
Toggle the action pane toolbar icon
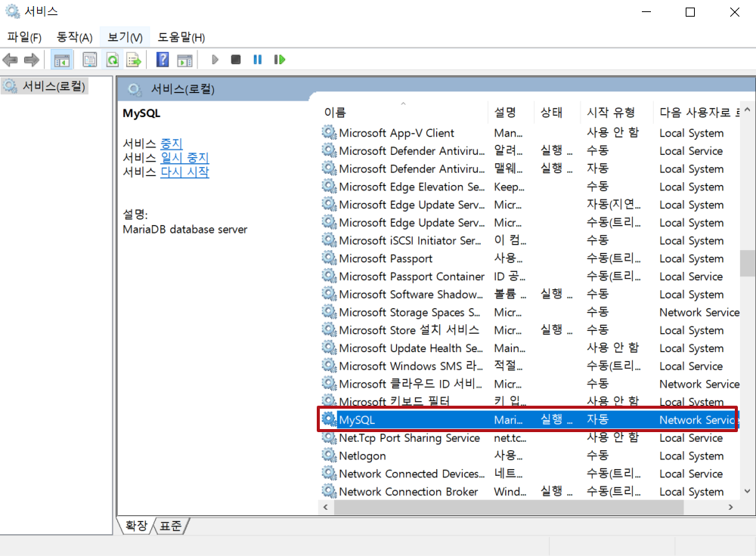[185, 60]
